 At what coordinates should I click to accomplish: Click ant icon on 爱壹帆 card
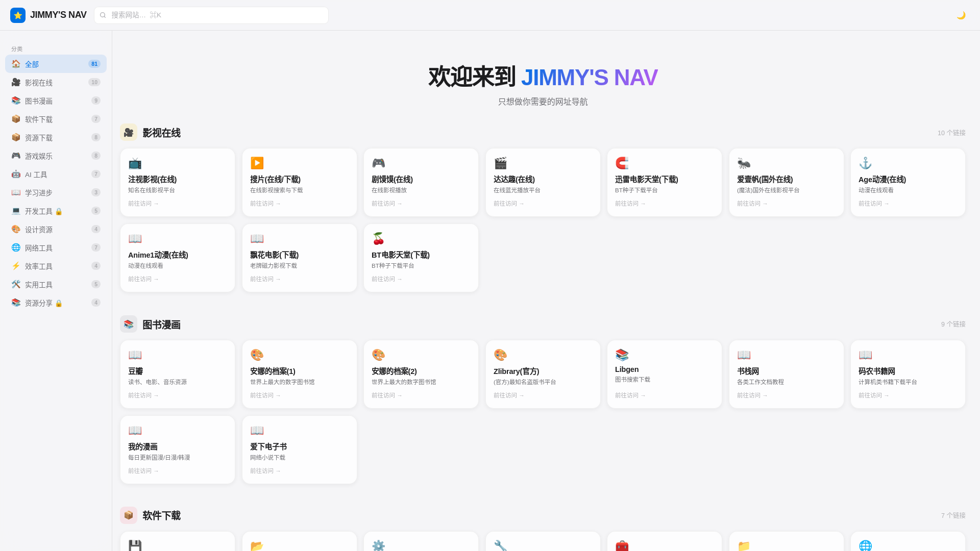(744, 163)
